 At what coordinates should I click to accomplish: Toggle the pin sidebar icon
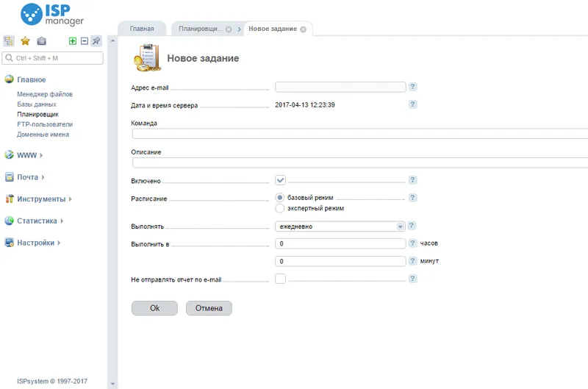click(96, 41)
